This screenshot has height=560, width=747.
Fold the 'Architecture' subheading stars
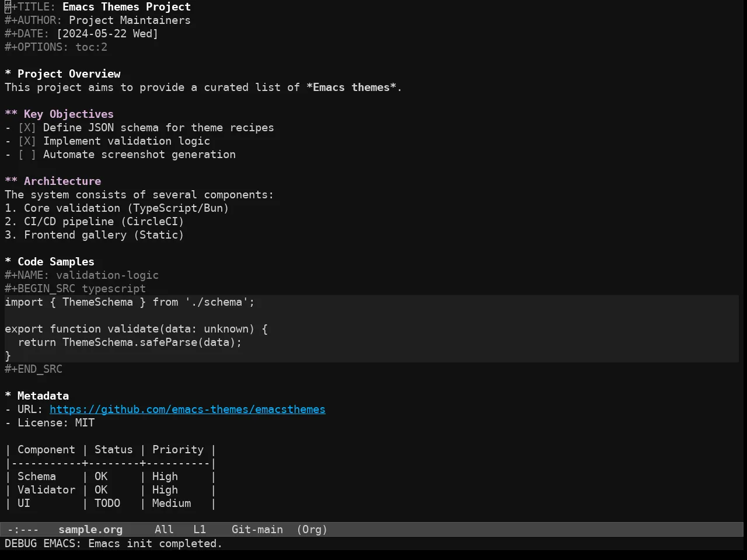pyautogui.click(x=11, y=181)
